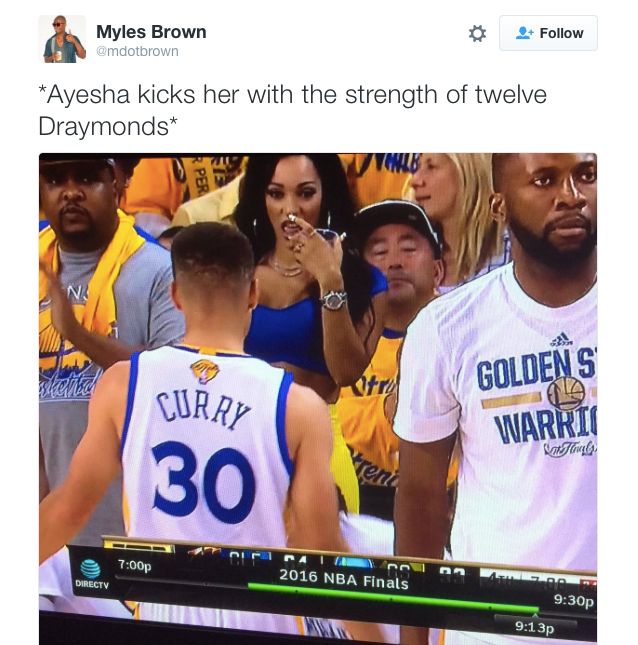Select the 9:13p current time marker
638x645 pixels.
coord(534,627)
